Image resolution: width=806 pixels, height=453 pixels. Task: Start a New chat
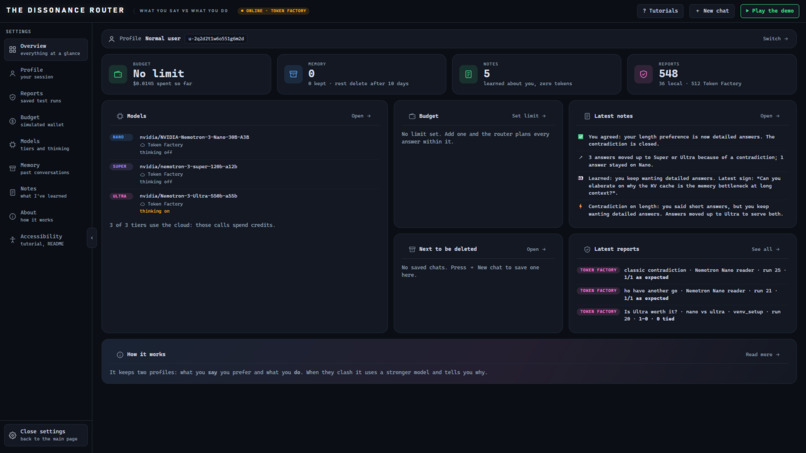[712, 11]
